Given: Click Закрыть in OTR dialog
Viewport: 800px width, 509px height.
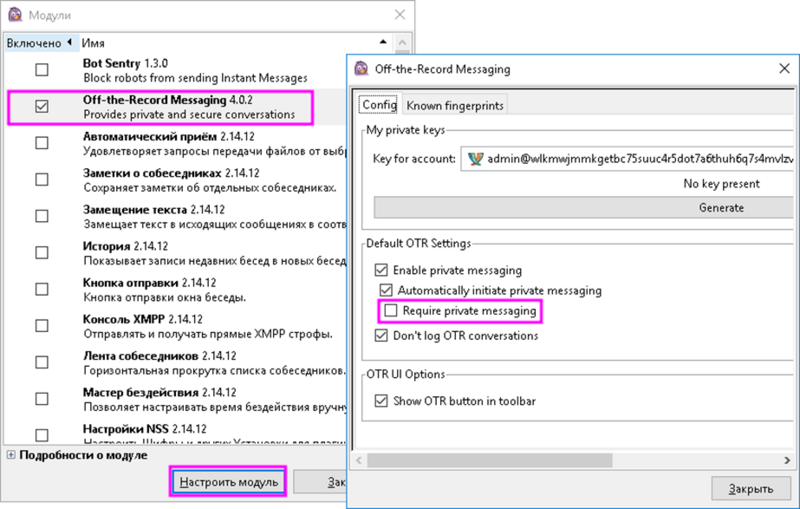Looking at the screenshot, I should (751, 489).
